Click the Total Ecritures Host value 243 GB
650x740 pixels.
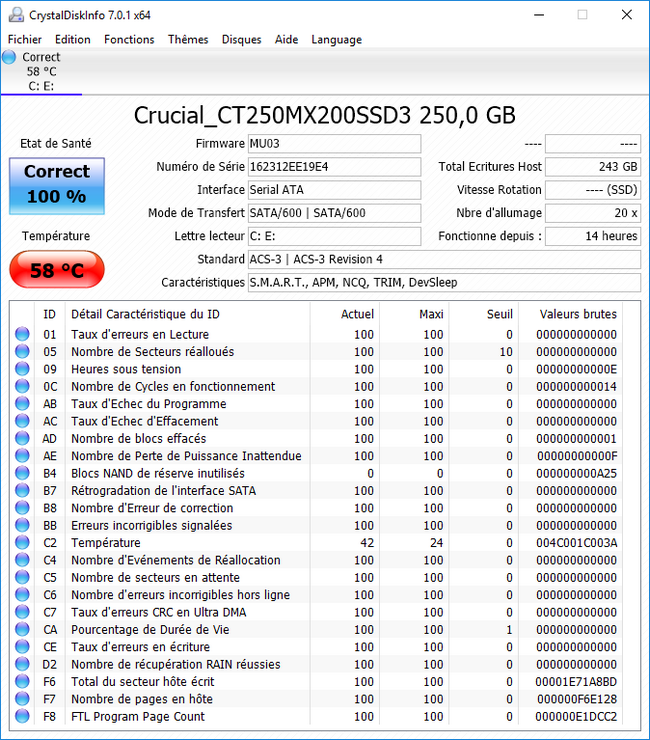click(x=593, y=167)
